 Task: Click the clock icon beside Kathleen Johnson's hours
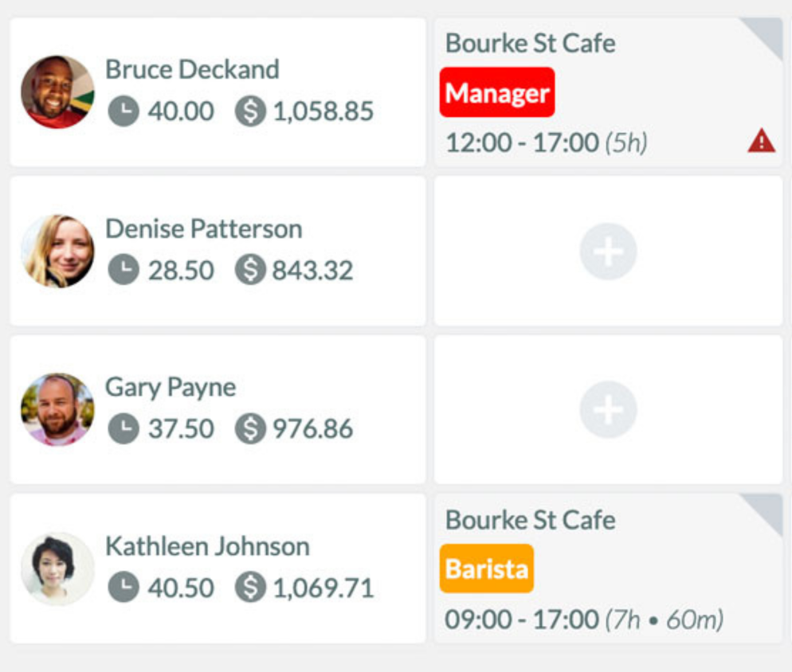(x=124, y=588)
